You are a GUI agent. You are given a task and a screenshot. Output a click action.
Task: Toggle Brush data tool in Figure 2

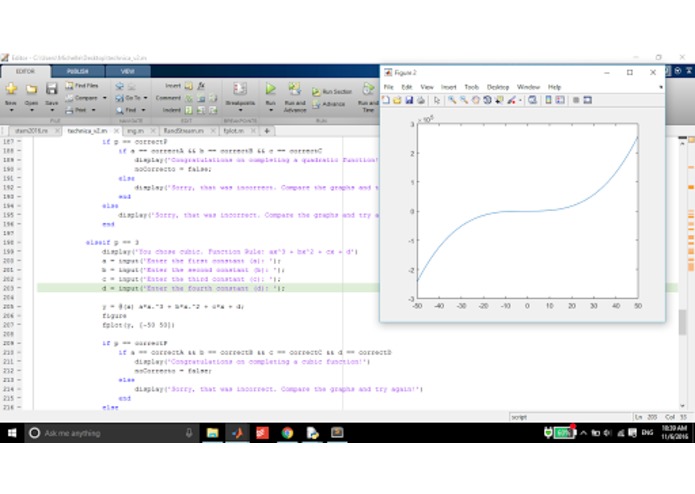pos(512,100)
